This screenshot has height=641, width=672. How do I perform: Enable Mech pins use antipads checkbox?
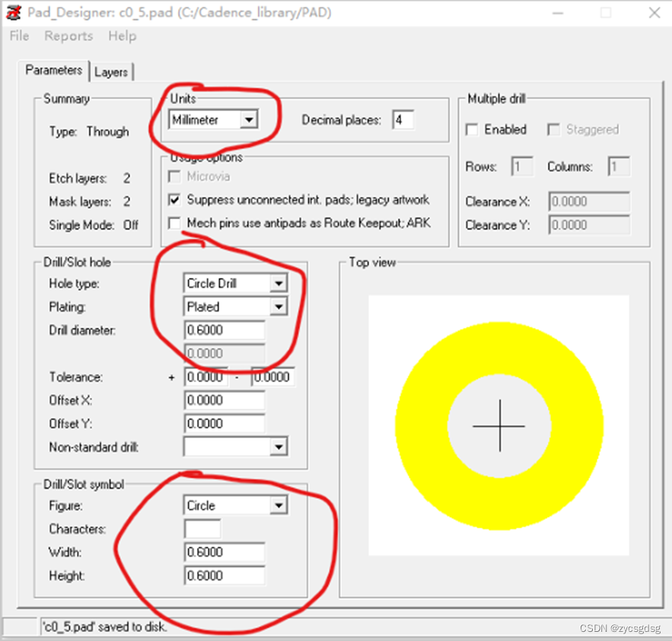[174, 223]
